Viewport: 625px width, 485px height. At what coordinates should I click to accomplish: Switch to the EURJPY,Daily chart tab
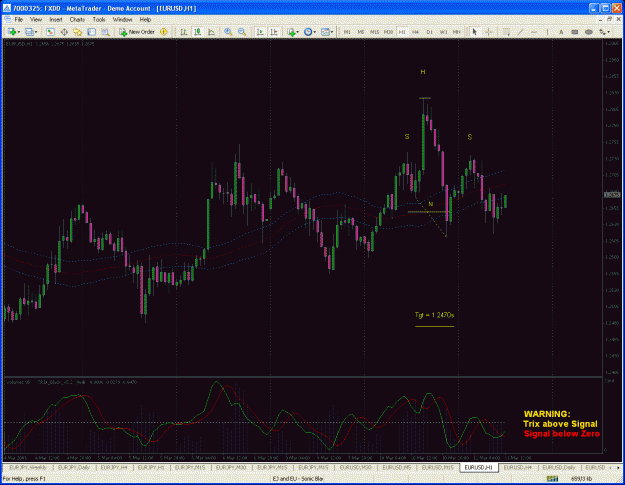tap(74, 467)
